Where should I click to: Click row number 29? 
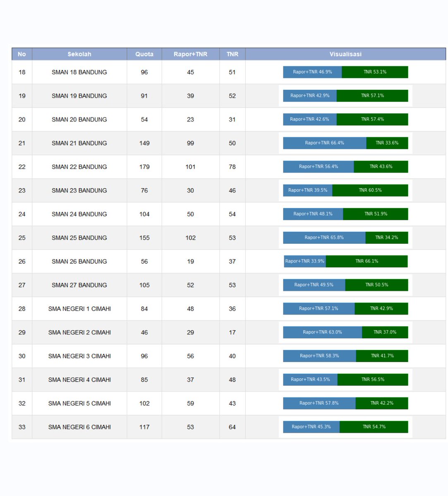(x=22, y=332)
